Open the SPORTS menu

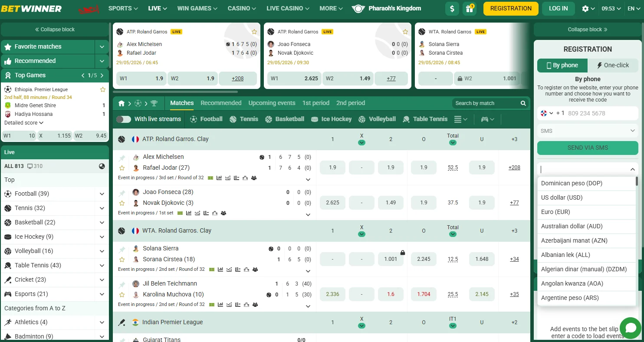123,8
